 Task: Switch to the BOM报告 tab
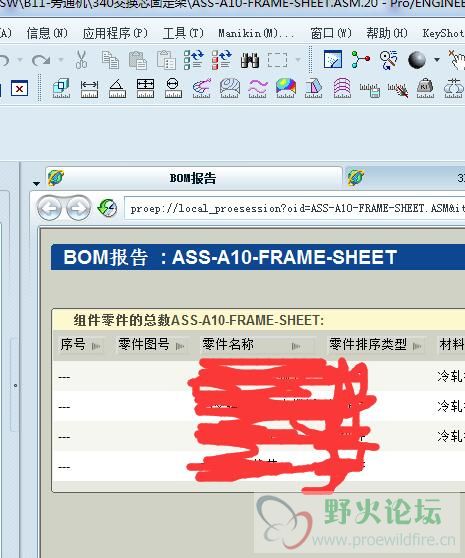[x=194, y=178]
